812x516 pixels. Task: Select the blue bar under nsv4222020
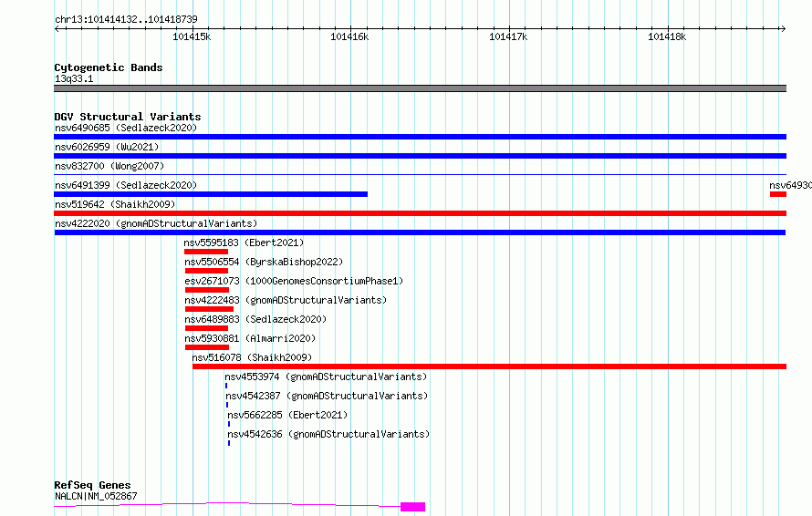(x=420, y=232)
